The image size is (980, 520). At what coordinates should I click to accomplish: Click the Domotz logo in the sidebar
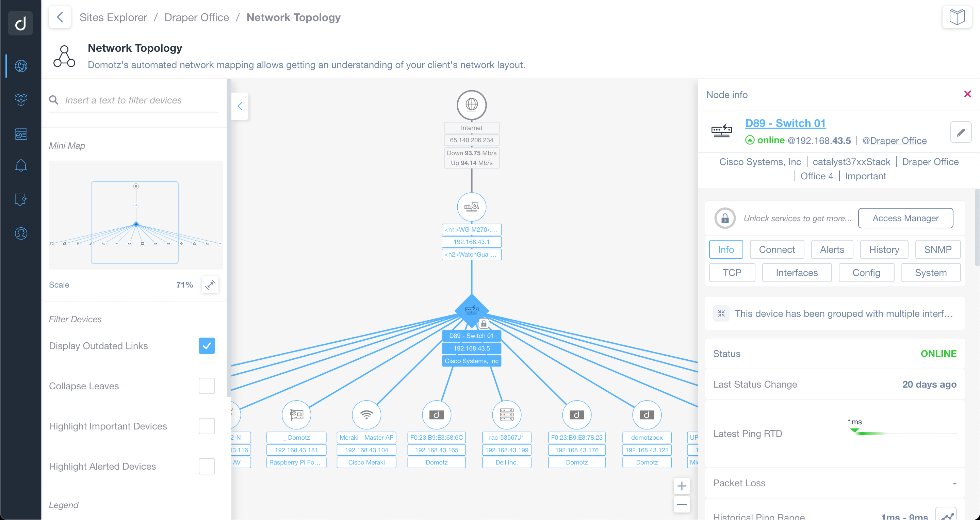20,23
